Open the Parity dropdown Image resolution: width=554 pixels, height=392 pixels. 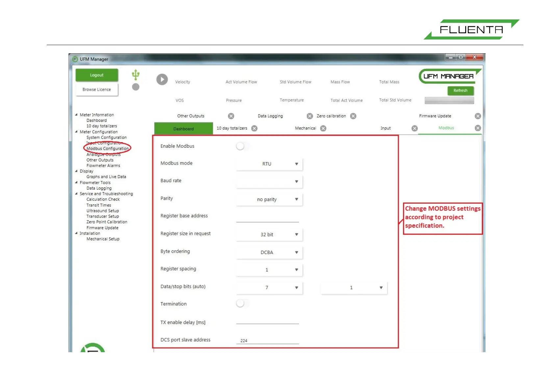coord(269,199)
